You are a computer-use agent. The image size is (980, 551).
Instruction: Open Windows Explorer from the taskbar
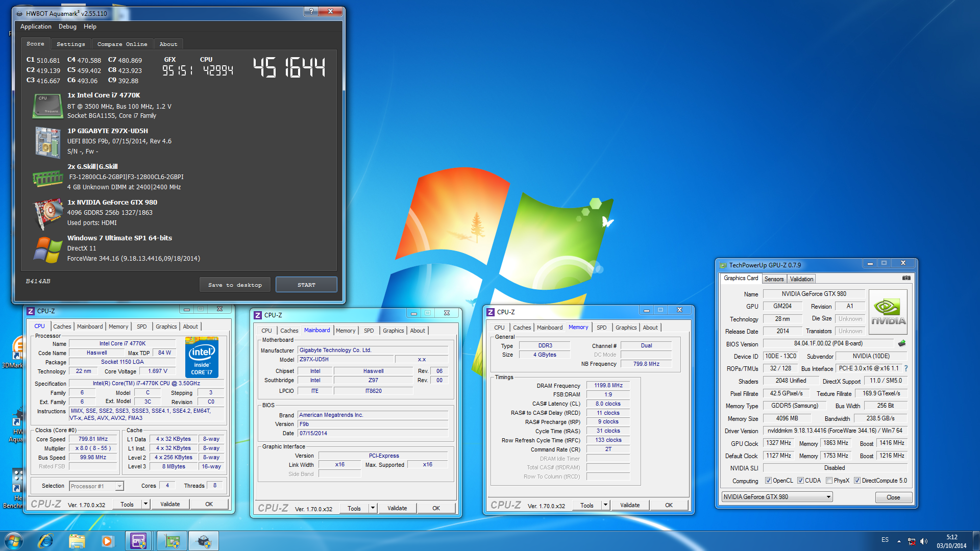[77, 541]
